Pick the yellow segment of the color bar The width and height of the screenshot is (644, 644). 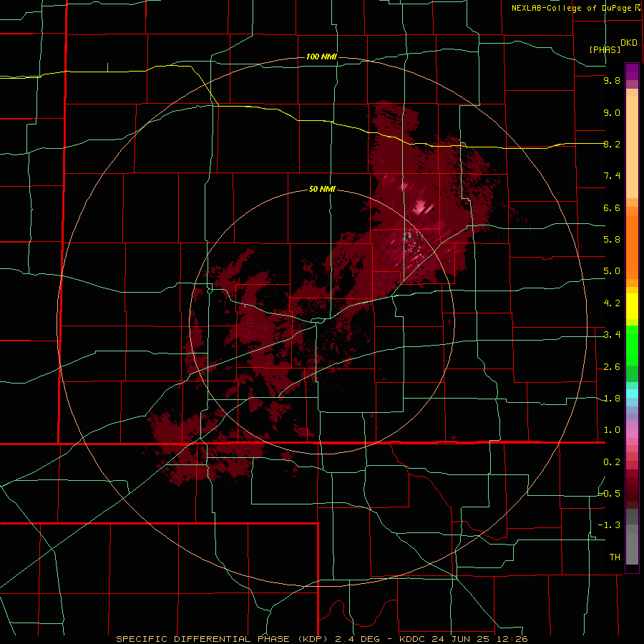click(632, 306)
